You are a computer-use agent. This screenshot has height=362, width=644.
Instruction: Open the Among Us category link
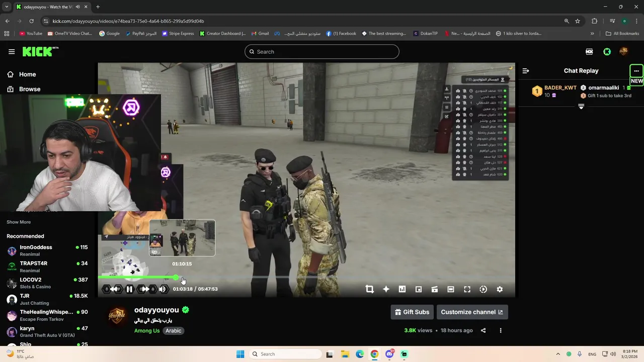click(147, 330)
